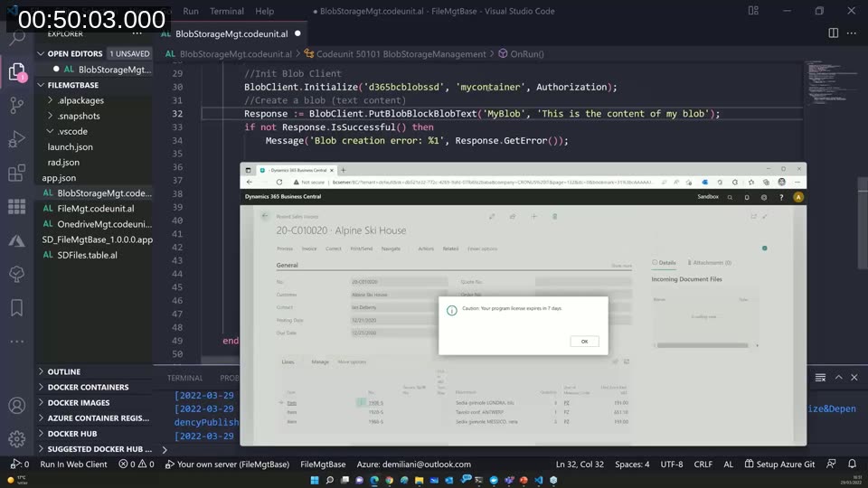Open launch.json in explorer
868x488 pixels.
pos(71,146)
